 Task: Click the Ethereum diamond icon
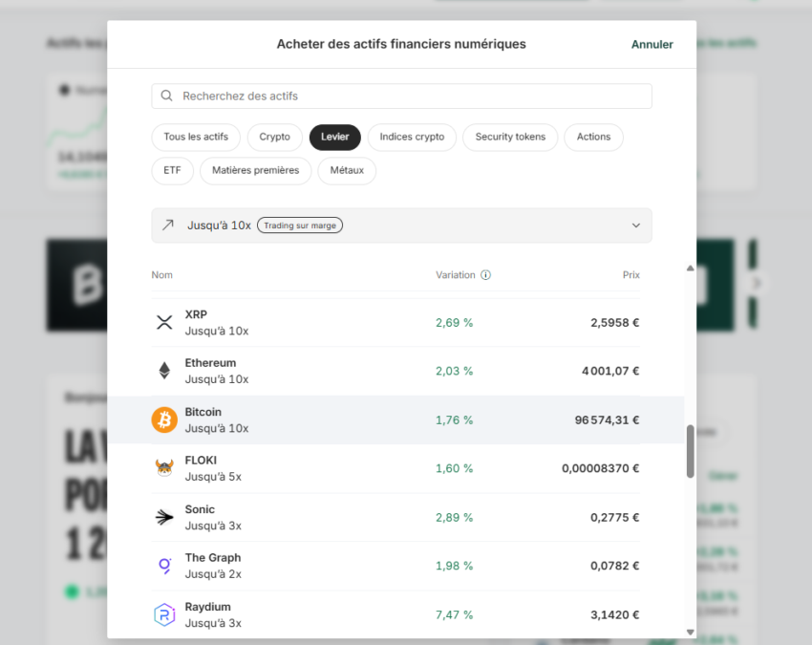(164, 371)
